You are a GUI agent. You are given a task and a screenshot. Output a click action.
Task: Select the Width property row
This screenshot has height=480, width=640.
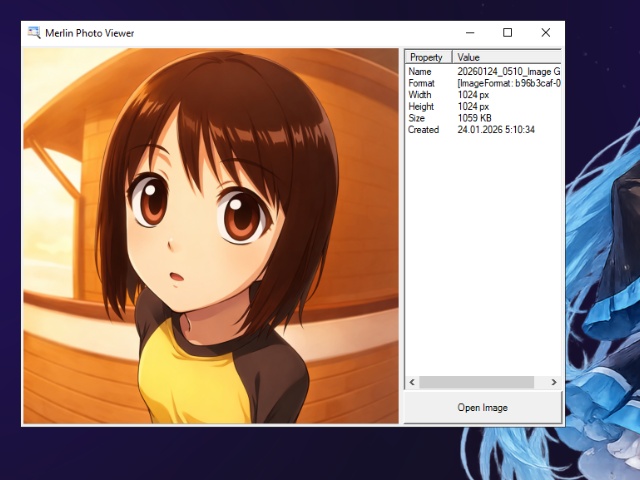420,95
